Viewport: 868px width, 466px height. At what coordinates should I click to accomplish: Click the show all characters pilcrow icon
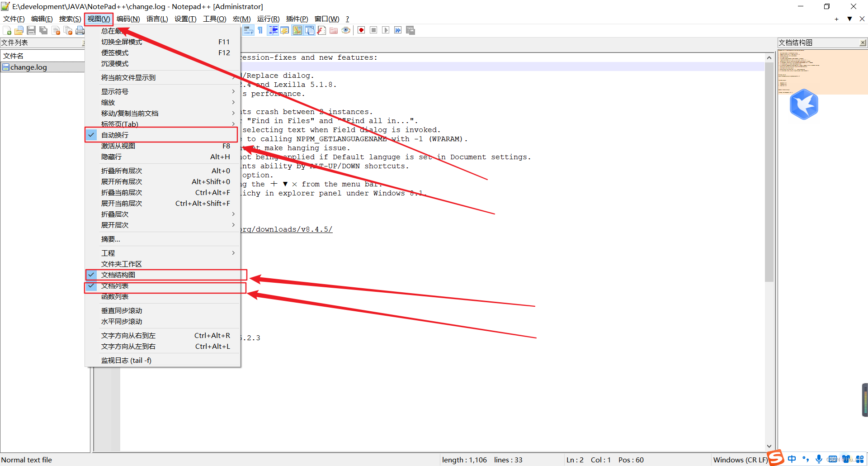[260, 30]
